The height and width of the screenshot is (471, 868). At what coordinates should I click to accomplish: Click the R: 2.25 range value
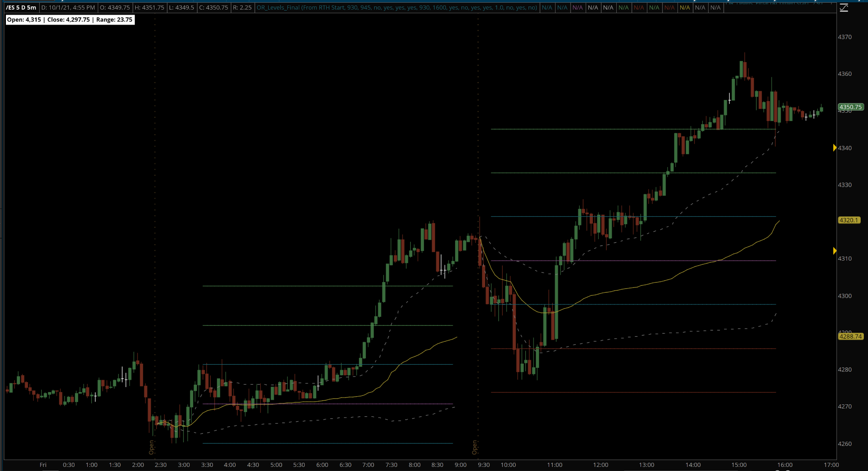click(x=242, y=8)
